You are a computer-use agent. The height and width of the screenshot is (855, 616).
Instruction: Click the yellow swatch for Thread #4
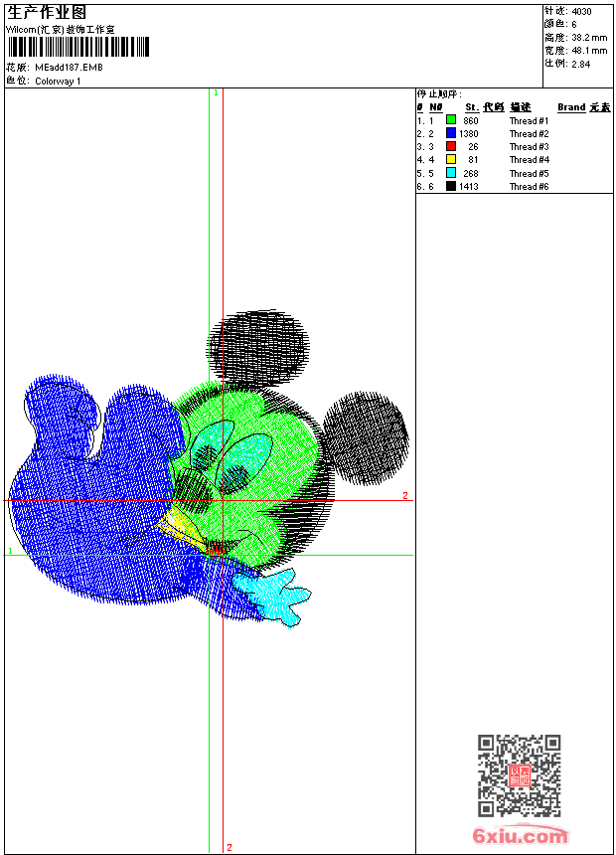pos(451,159)
